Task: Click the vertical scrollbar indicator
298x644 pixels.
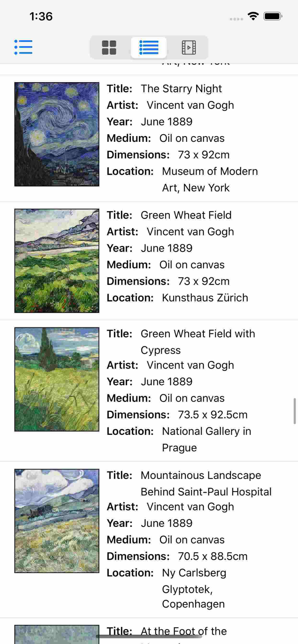Action: tap(295, 411)
